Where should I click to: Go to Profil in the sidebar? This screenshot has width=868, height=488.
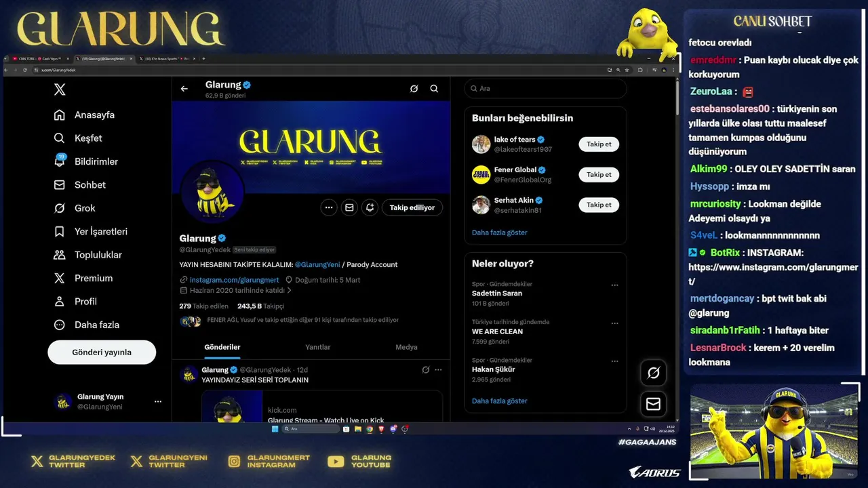point(75,302)
